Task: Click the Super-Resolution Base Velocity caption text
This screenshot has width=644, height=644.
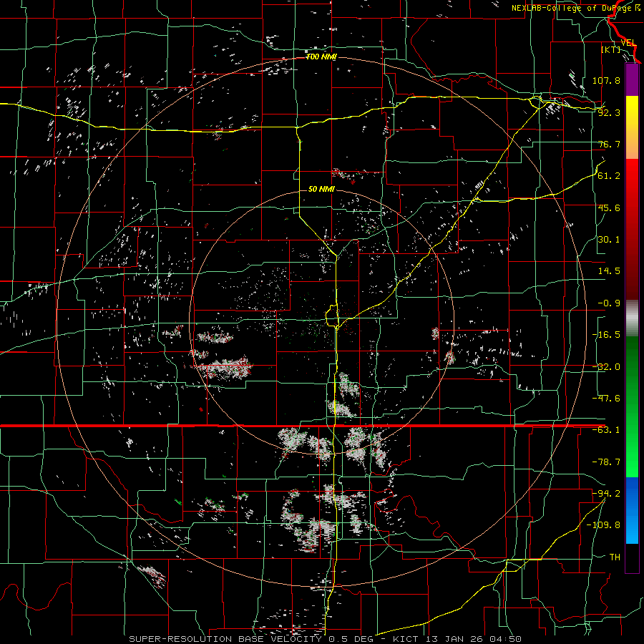Action: pyautogui.click(x=325, y=639)
